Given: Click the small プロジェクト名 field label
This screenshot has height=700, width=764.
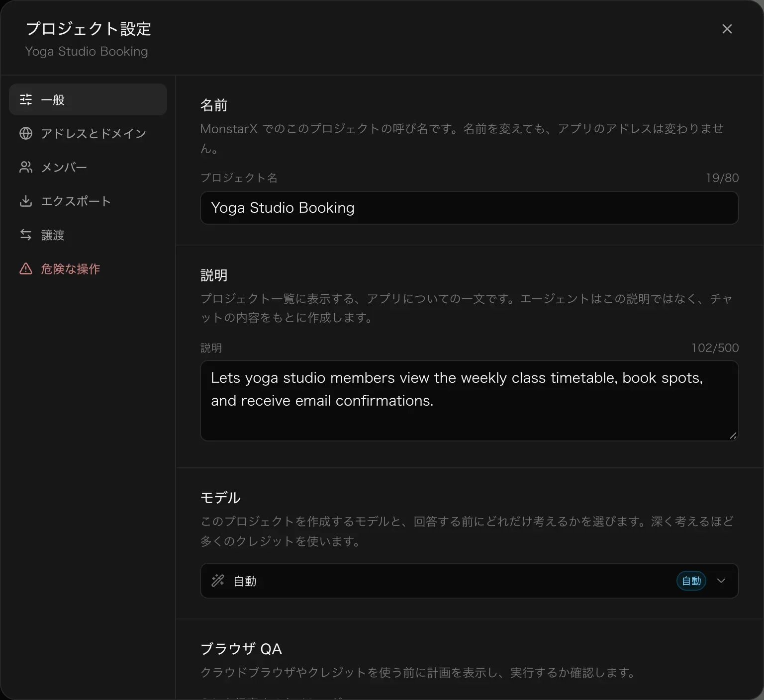Looking at the screenshot, I should coord(239,178).
